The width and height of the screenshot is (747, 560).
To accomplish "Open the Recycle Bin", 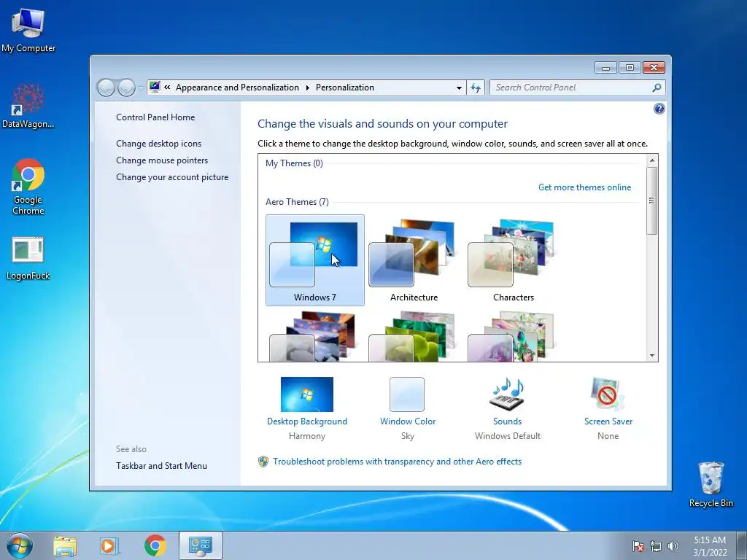I will pyautogui.click(x=711, y=484).
